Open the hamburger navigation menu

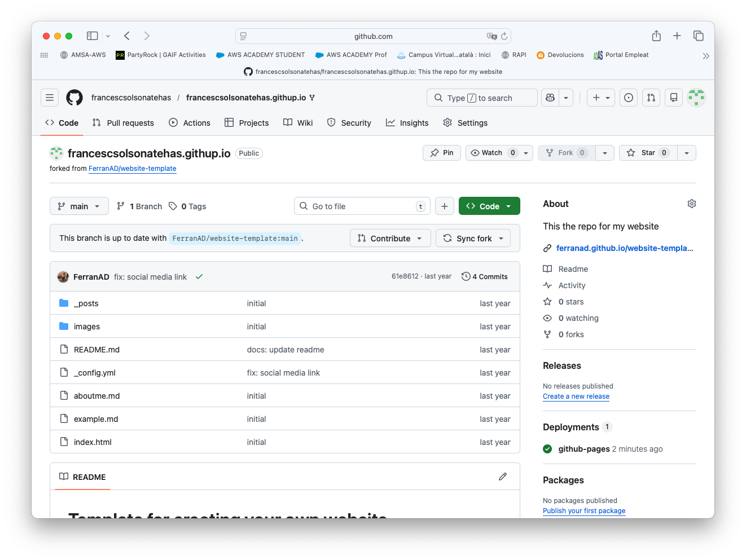coord(50,98)
